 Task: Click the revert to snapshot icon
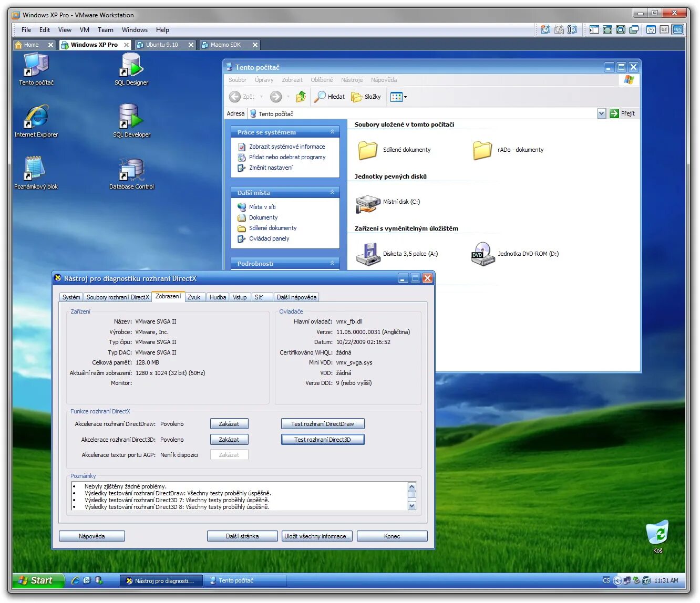pos(559,29)
